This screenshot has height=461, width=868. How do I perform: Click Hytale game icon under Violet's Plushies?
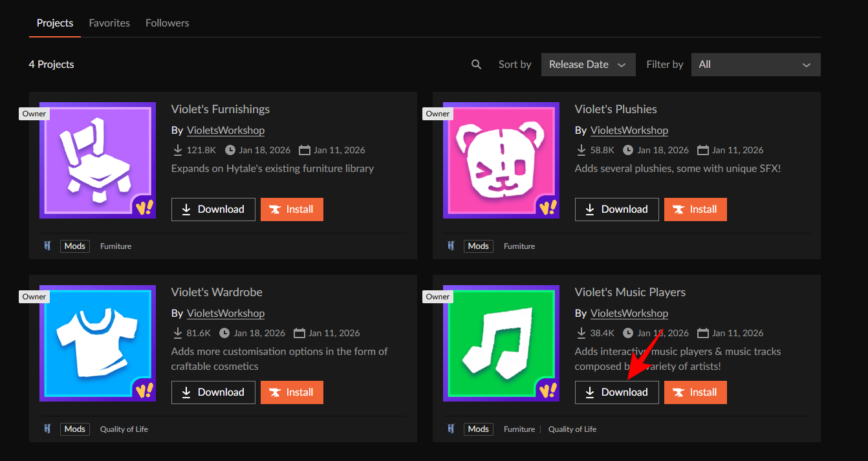click(451, 246)
